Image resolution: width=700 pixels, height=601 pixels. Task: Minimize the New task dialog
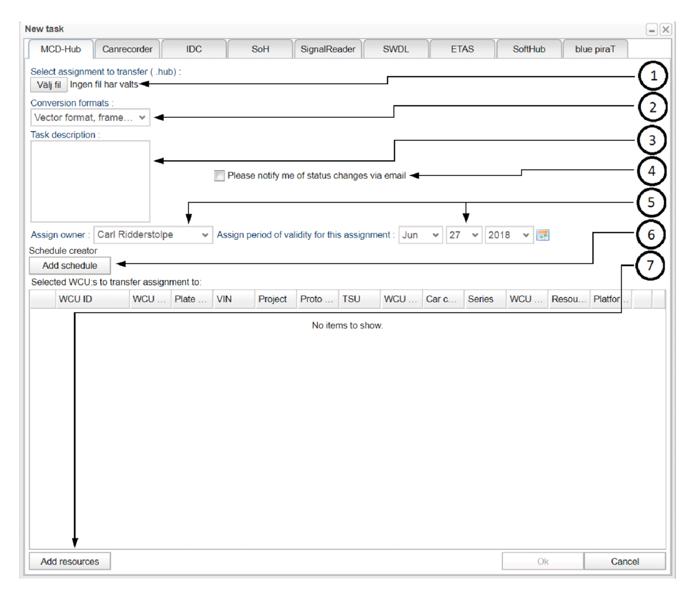651,30
